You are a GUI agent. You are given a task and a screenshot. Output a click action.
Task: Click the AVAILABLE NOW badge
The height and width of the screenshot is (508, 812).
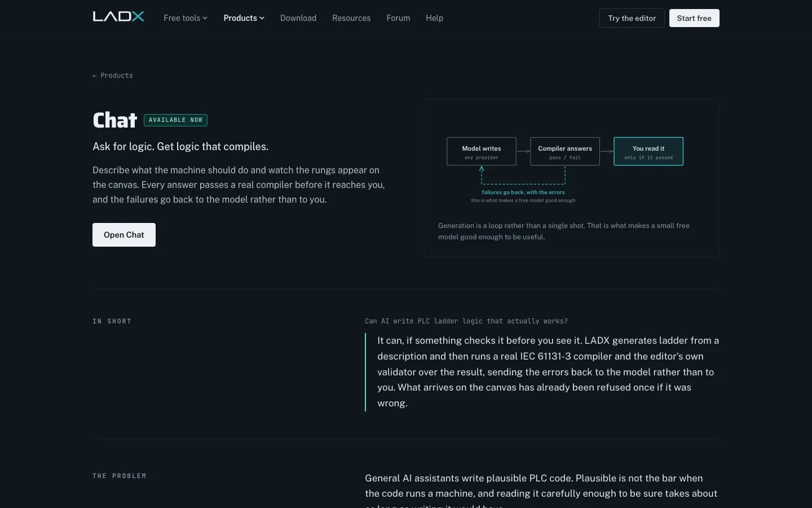[175, 120]
